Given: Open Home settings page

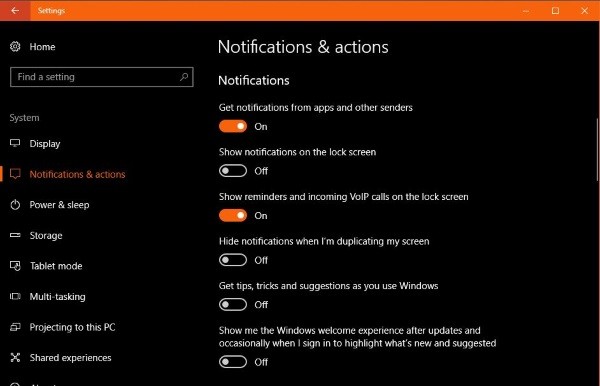Looking at the screenshot, I should coord(42,47).
